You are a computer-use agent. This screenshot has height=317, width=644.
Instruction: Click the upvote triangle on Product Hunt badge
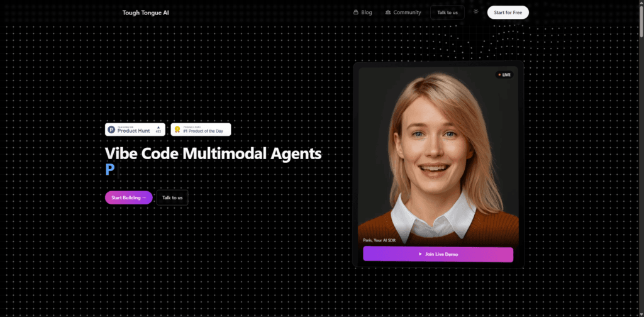click(158, 128)
